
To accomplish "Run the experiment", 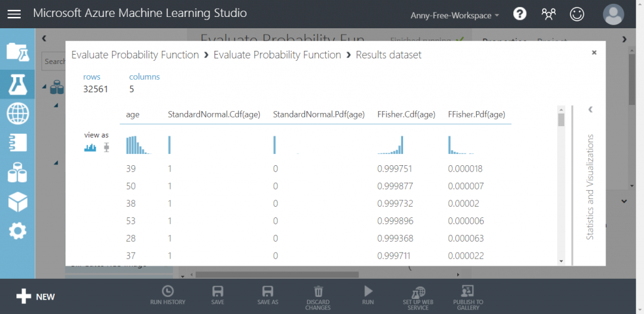I will click(x=368, y=296).
